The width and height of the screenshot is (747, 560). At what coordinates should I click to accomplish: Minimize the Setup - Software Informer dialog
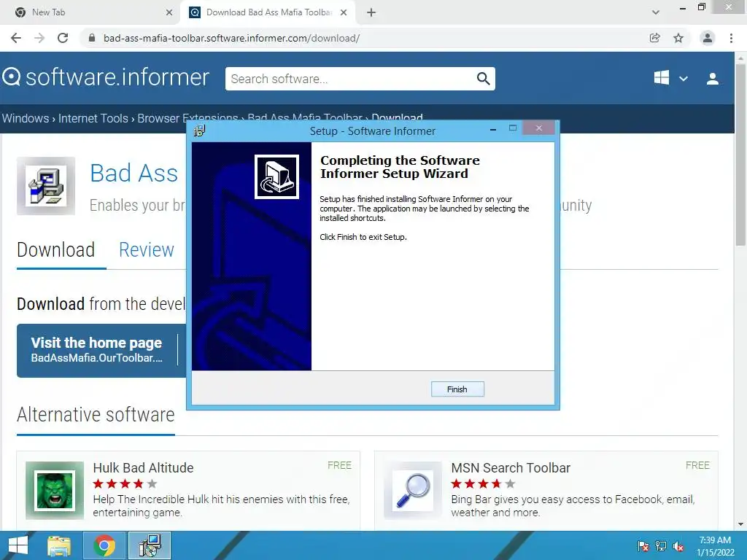[493, 129]
